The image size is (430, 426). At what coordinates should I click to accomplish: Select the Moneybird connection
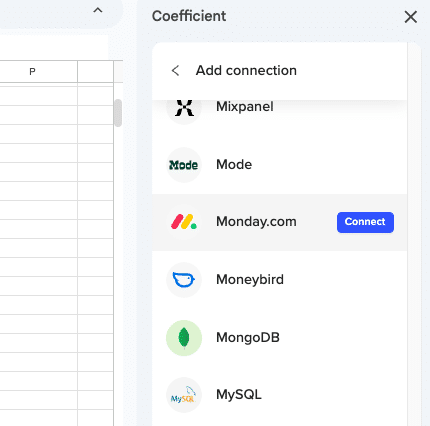(279, 280)
